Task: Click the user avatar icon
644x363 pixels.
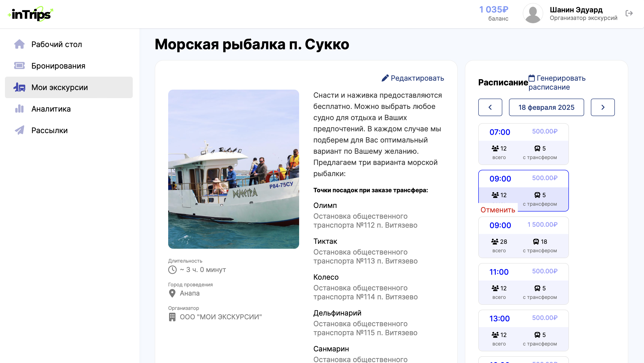Action: (533, 13)
